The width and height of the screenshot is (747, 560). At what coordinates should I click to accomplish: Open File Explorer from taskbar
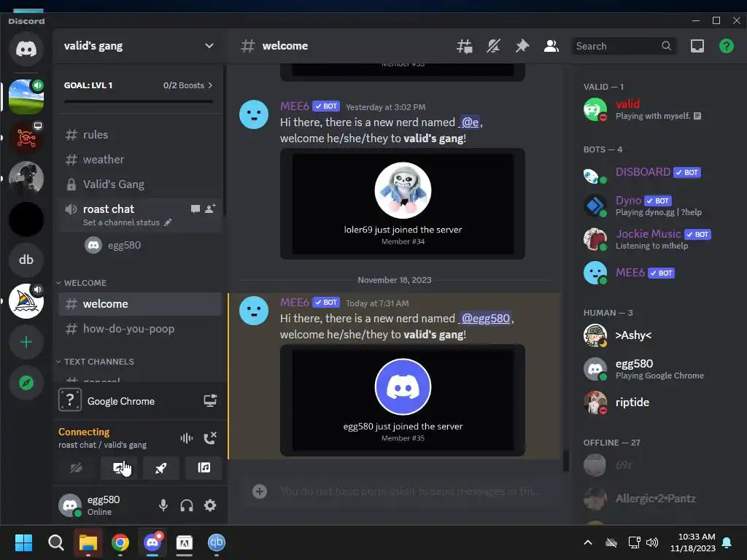point(88,542)
